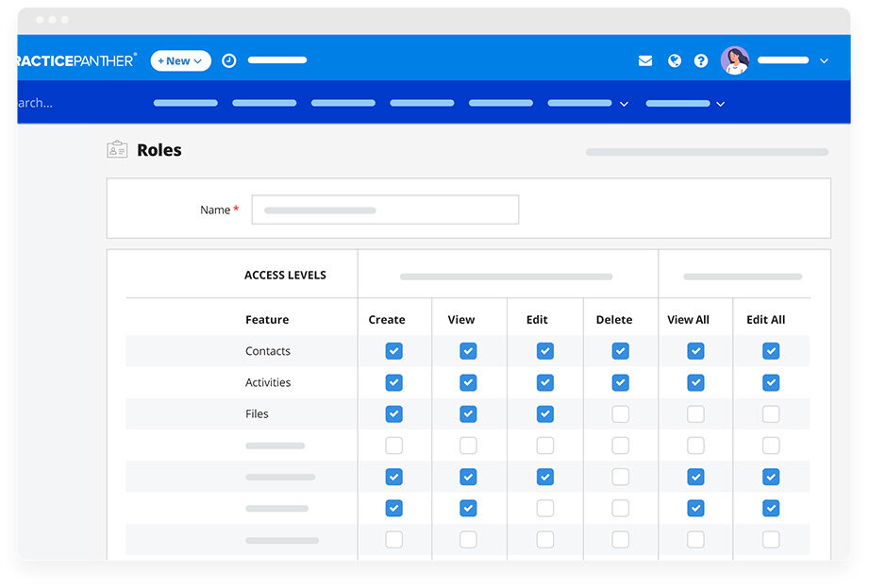869x588 pixels.
Task: Toggle View All permission for Contacts
Action: [695, 350]
